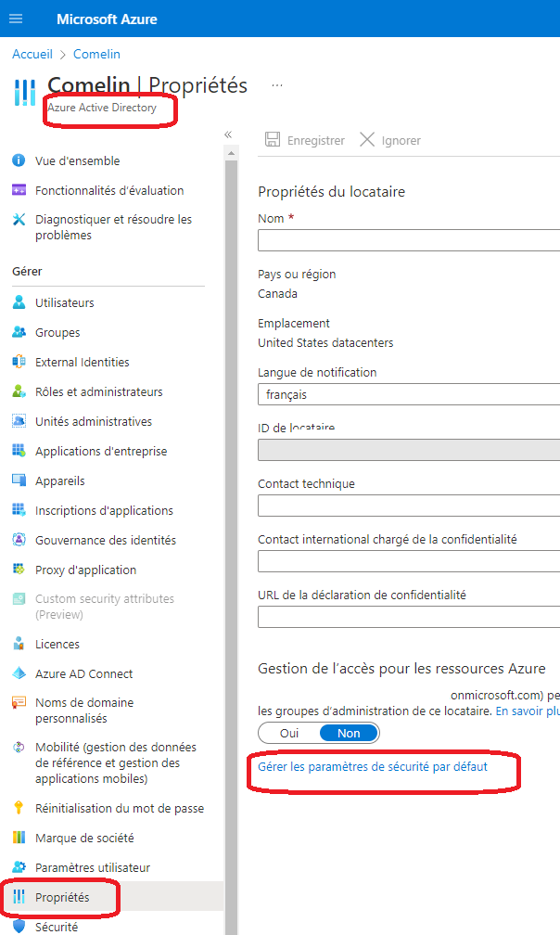Click the Microsoft Azure header title
The height and width of the screenshot is (935, 560).
[x=107, y=19]
